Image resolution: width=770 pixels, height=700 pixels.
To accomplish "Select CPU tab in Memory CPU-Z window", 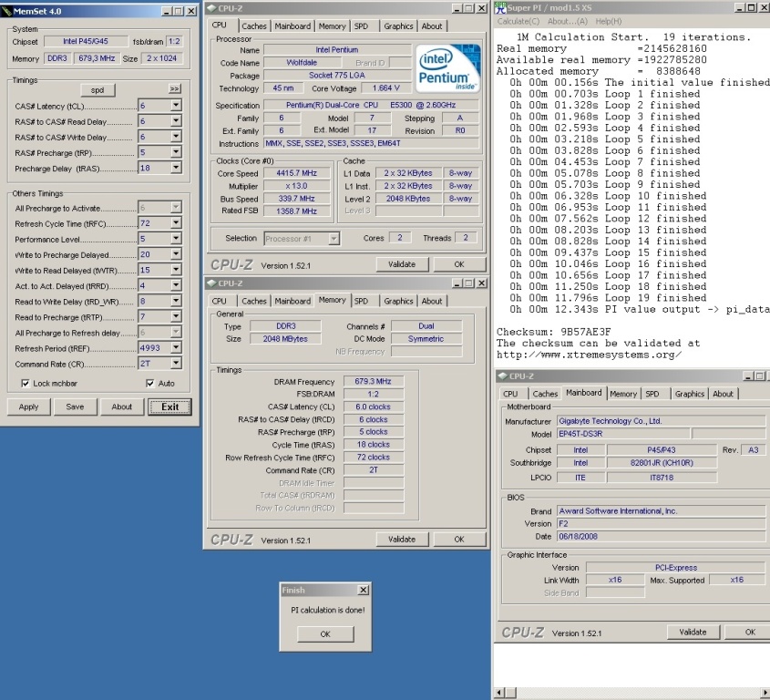I will tap(219, 301).
